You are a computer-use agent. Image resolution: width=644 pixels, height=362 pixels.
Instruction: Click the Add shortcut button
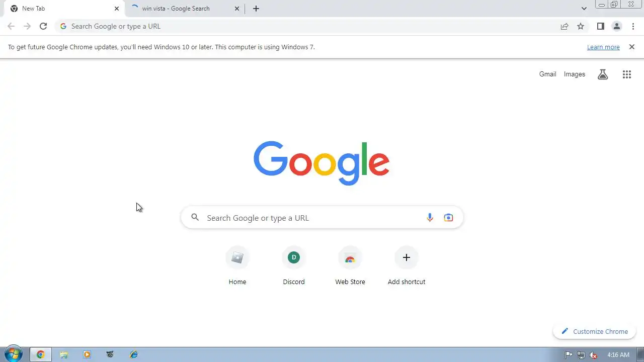407,266
